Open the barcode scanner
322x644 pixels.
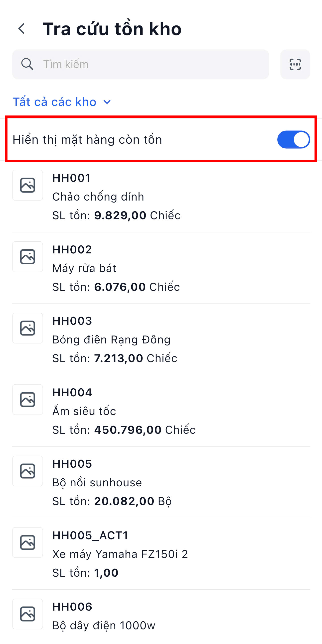[295, 64]
